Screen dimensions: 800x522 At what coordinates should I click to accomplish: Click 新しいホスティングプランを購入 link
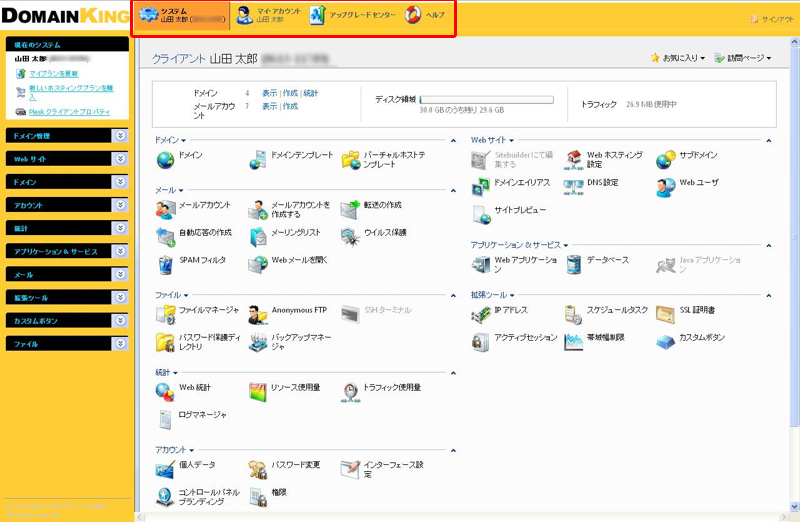coord(71,92)
